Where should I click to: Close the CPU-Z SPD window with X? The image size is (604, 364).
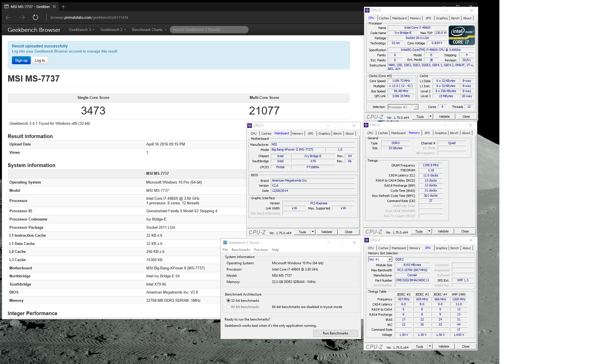[471, 240]
